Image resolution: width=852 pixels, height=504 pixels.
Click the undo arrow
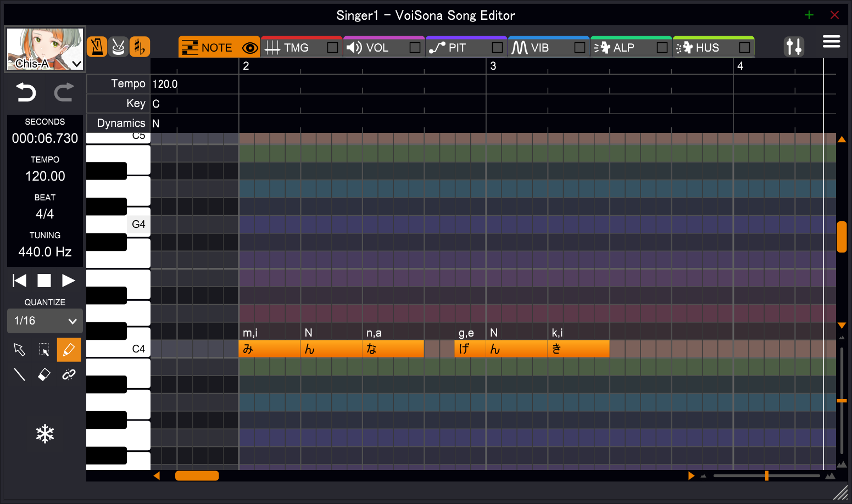26,92
